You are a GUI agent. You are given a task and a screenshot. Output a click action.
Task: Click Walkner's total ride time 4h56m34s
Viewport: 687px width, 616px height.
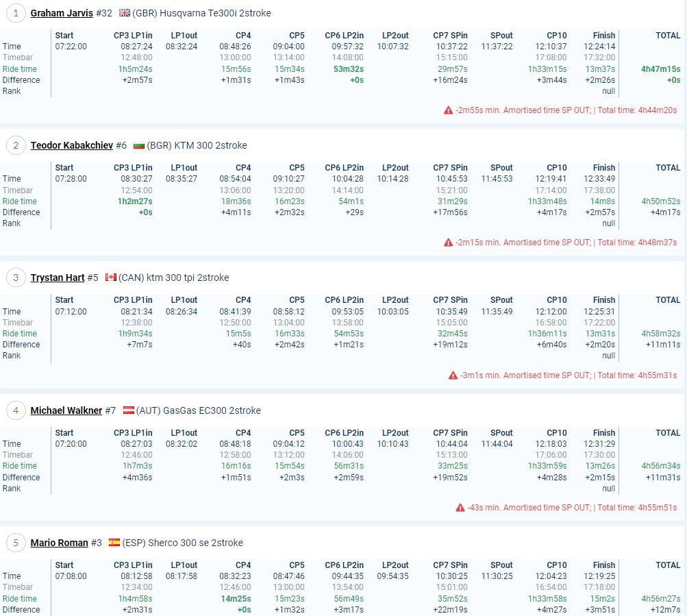click(x=661, y=466)
